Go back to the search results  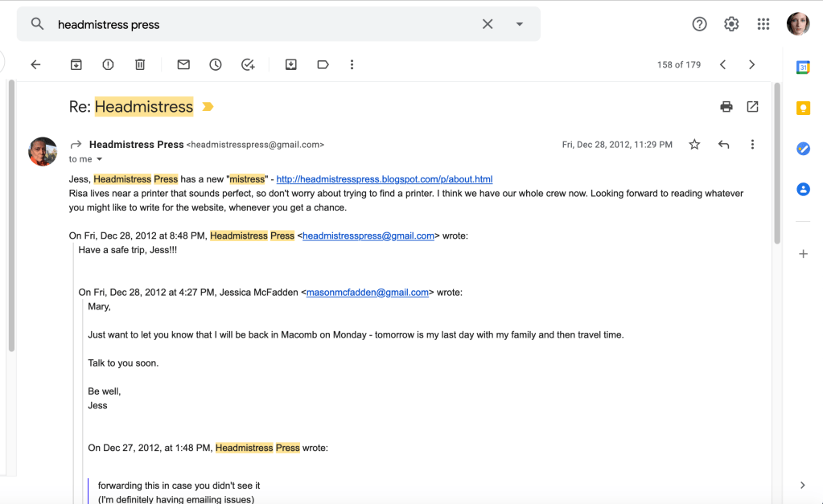coord(35,64)
